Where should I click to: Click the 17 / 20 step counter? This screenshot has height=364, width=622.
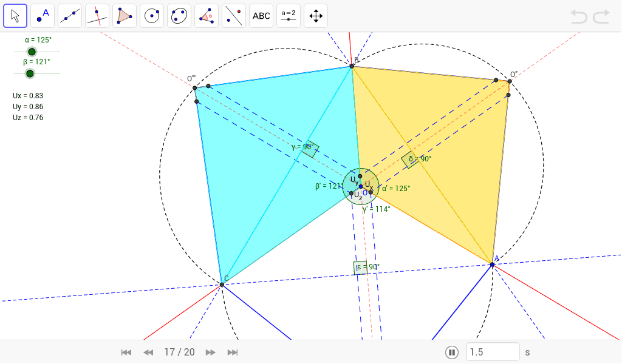point(179,352)
